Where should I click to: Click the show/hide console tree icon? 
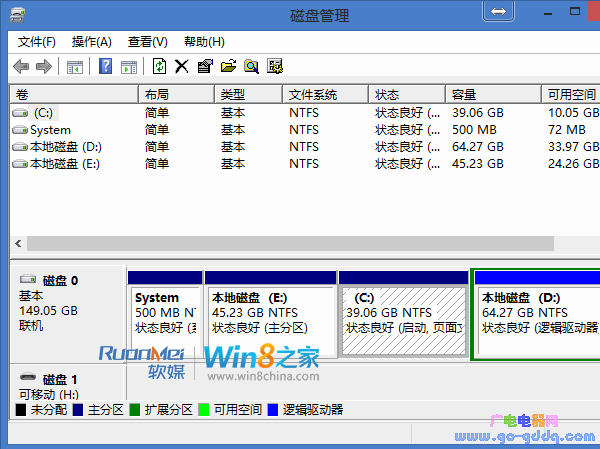pyautogui.click(x=74, y=66)
